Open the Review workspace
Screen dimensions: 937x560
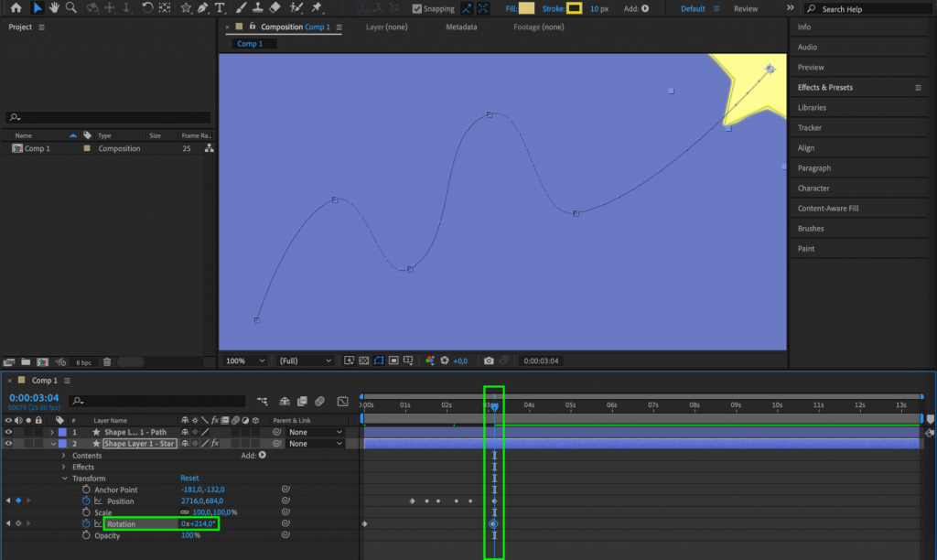click(748, 7)
